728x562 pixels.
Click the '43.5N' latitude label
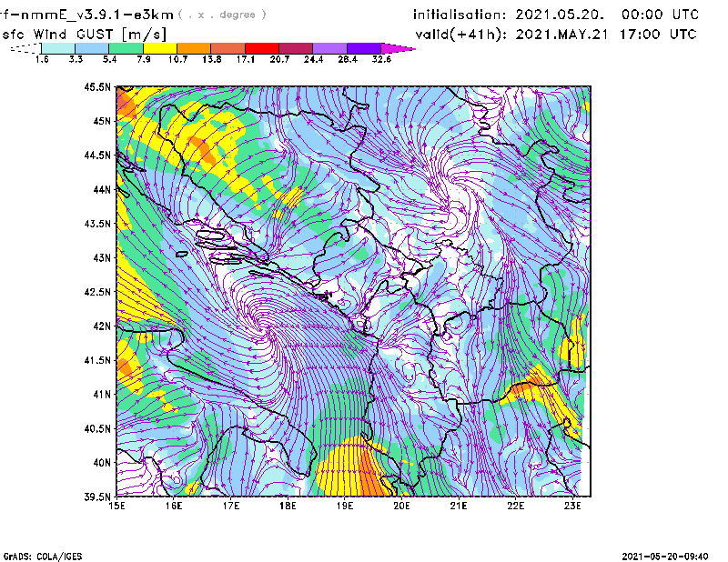pos(97,224)
